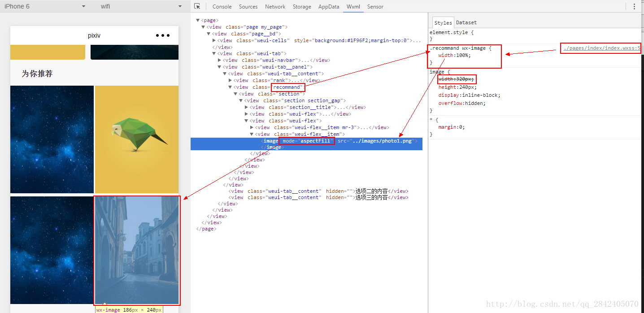
Task: Select the AppData tab
Action: click(329, 7)
